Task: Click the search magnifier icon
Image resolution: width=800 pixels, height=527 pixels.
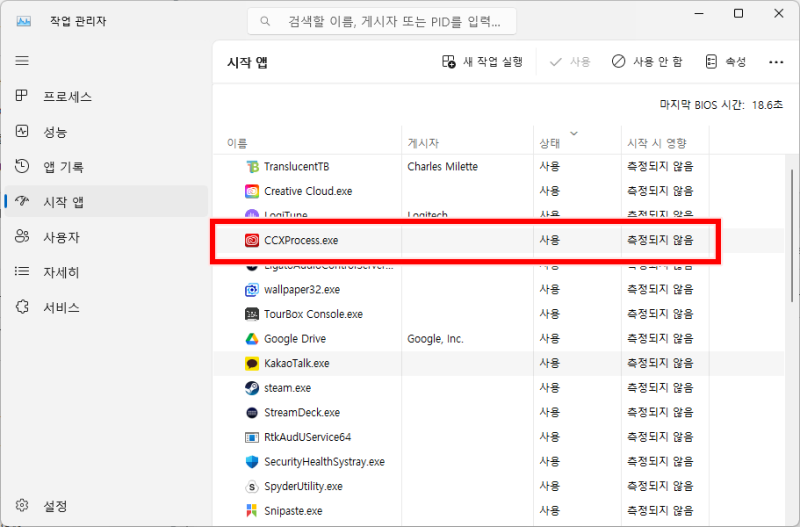Action: (265, 21)
